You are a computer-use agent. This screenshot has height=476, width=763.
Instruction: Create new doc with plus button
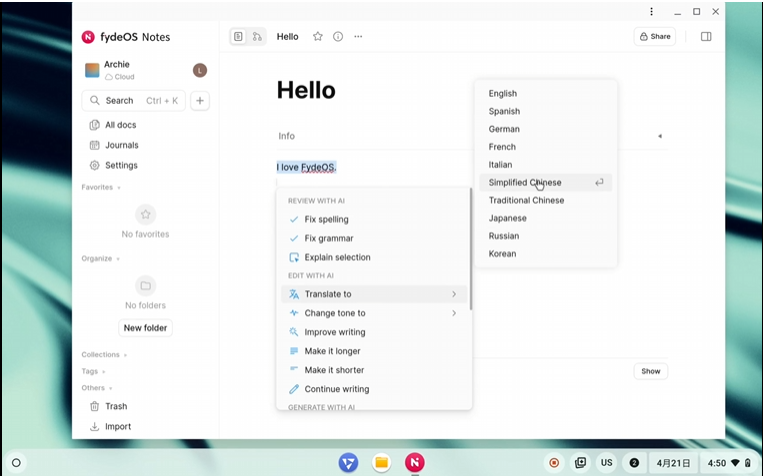click(x=200, y=101)
